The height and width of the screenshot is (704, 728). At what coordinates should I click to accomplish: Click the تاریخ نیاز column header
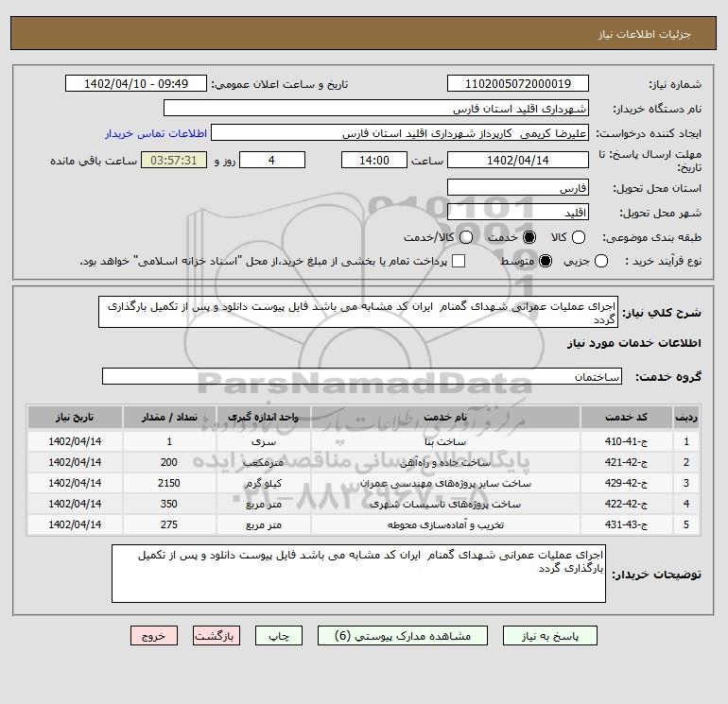[x=75, y=417]
